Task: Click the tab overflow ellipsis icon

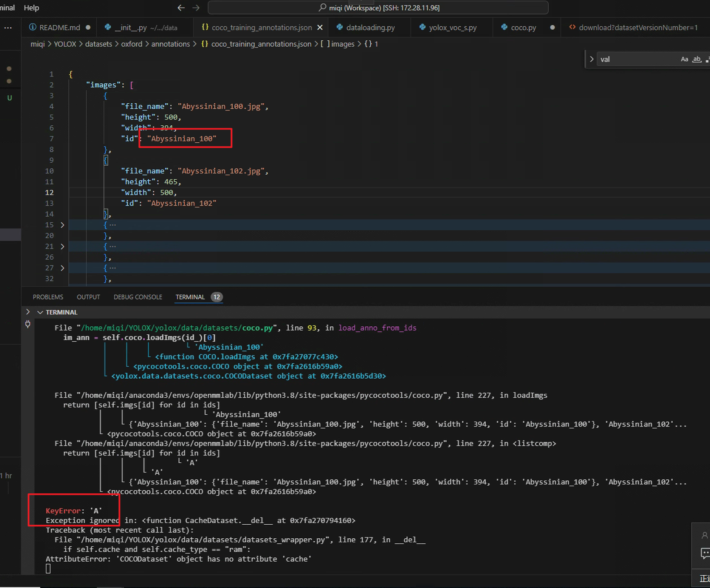Action: (8, 28)
